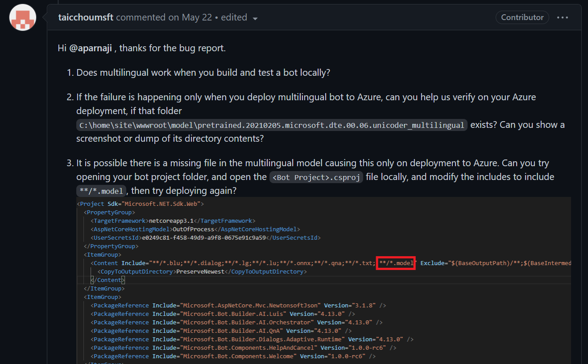Expand the comment edit history chevron
Screen dimensions: 588x364
coord(255,19)
